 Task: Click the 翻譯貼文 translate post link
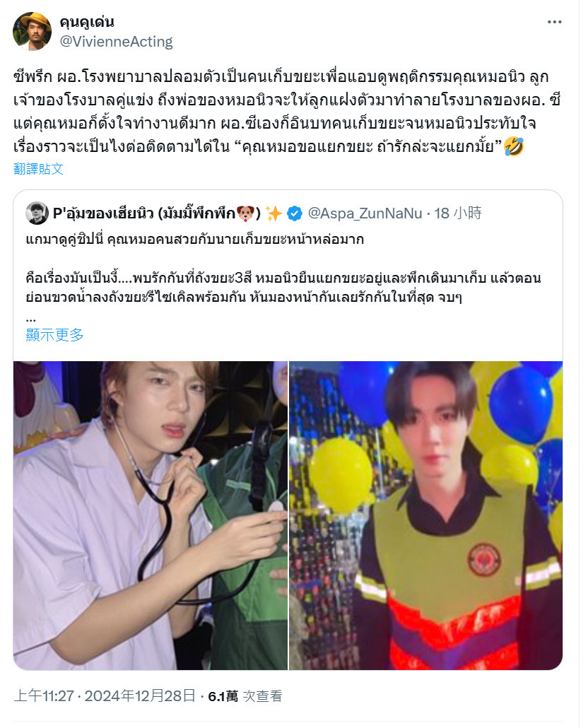[x=39, y=169]
